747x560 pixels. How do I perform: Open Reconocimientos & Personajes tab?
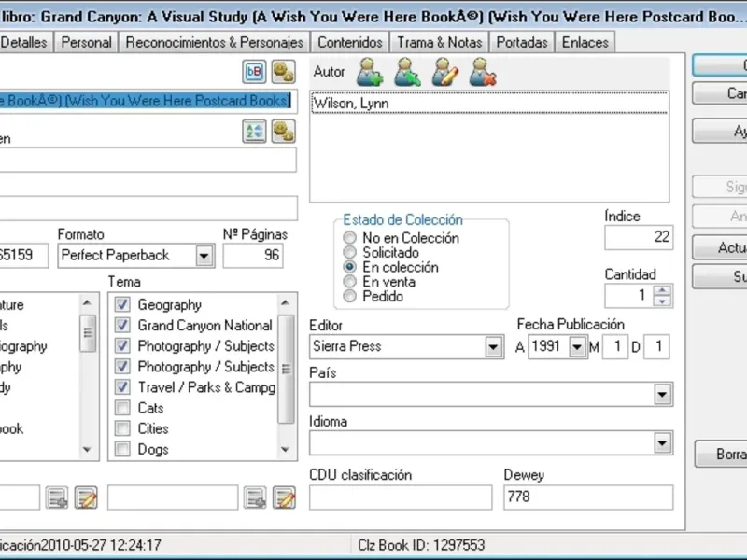[x=215, y=42]
